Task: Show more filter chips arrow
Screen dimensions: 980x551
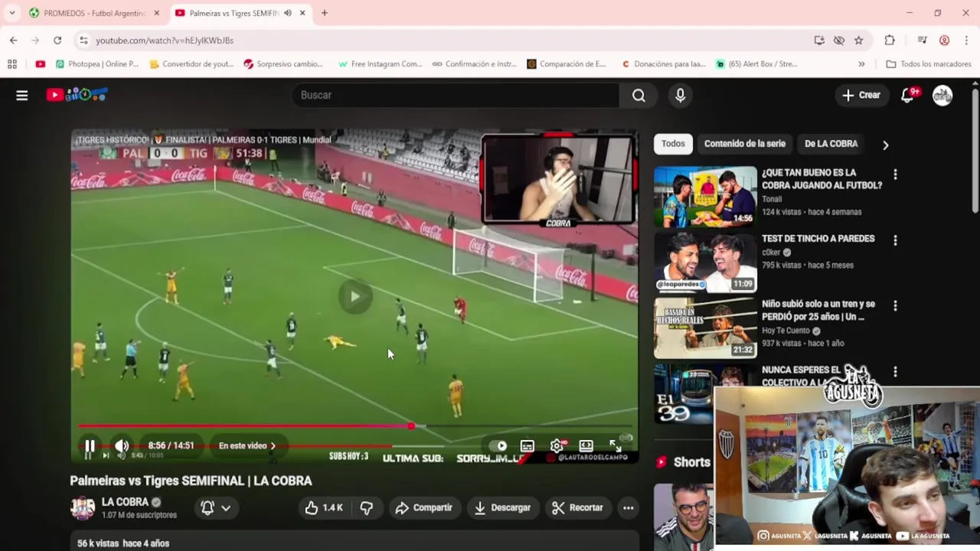Action: (x=885, y=145)
